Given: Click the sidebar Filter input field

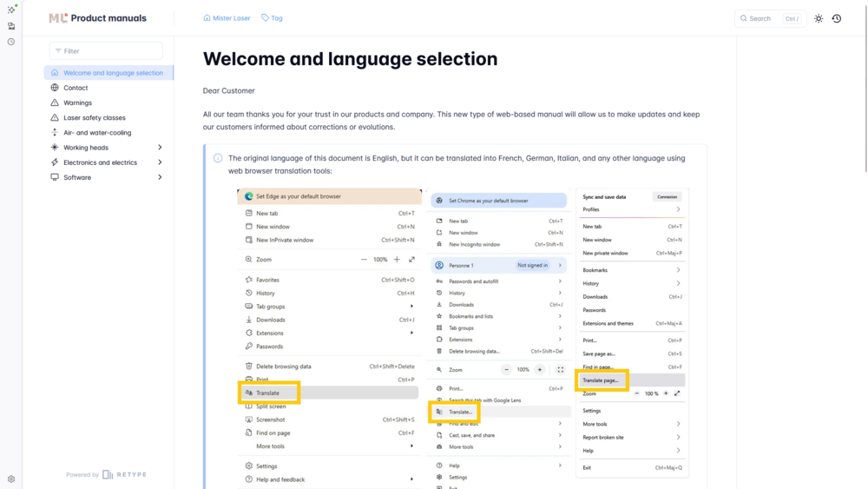Looking at the screenshot, I should point(106,51).
